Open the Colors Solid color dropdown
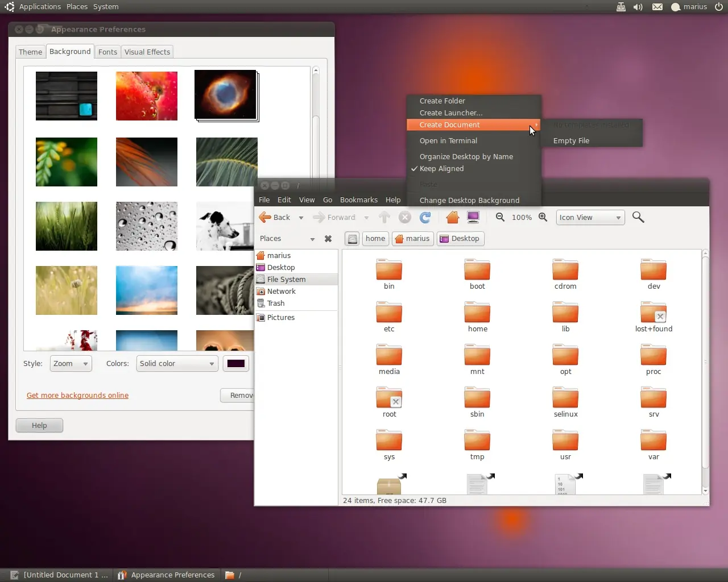728x582 pixels. tap(177, 364)
